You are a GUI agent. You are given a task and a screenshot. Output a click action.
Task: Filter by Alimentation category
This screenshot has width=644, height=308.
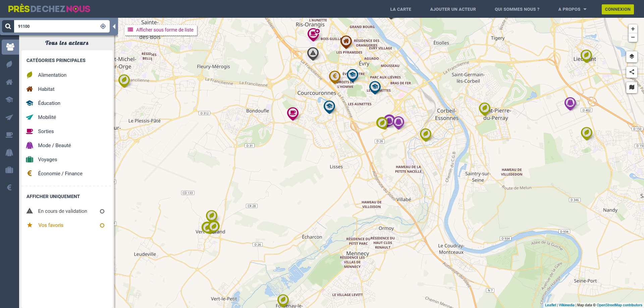pyautogui.click(x=52, y=75)
